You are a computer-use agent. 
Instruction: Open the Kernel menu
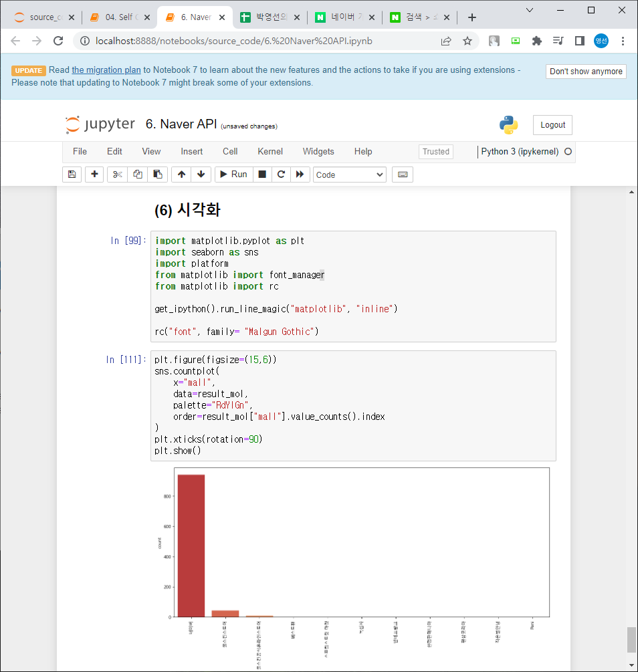coord(270,151)
